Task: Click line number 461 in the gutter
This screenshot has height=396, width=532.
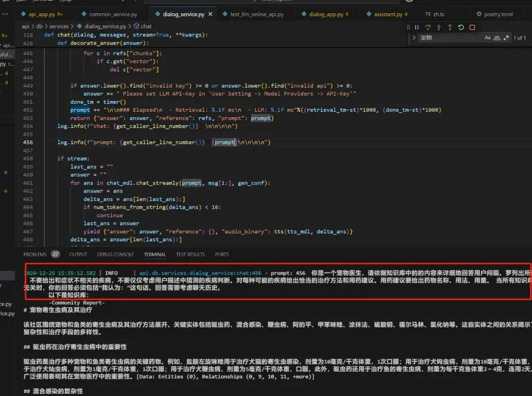Action: 28,183
